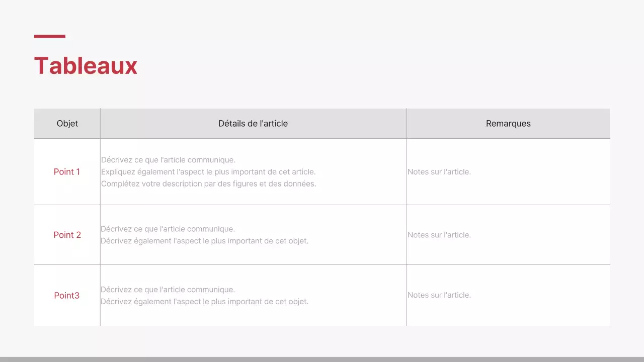Select the "Point3" row label
This screenshot has height=362, width=644.
(67, 296)
